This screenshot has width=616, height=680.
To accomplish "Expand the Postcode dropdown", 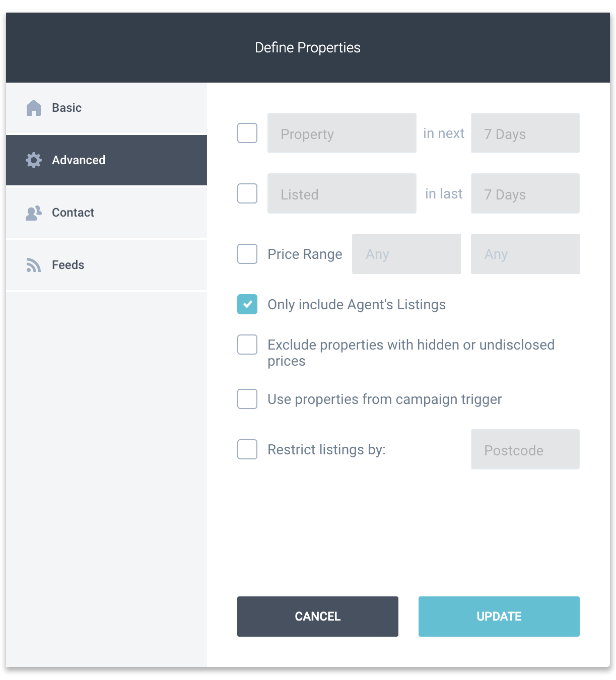I will pos(525,449).
